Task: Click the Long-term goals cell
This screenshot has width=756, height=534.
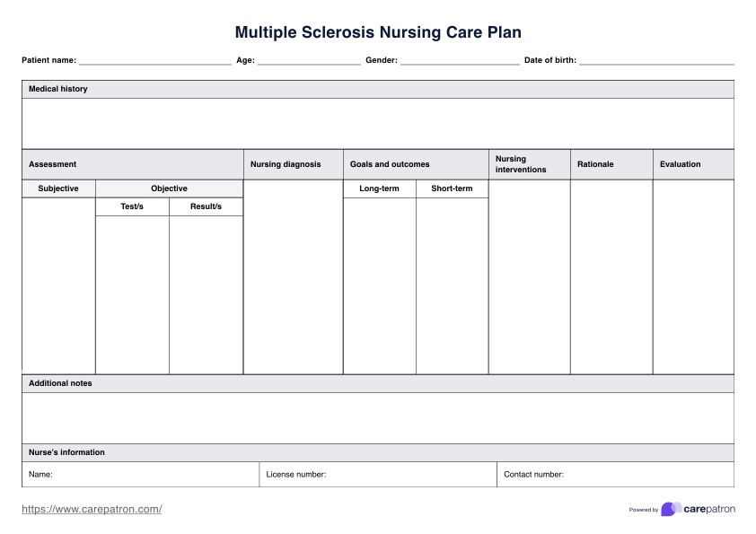Action: (x=379, y=285)
